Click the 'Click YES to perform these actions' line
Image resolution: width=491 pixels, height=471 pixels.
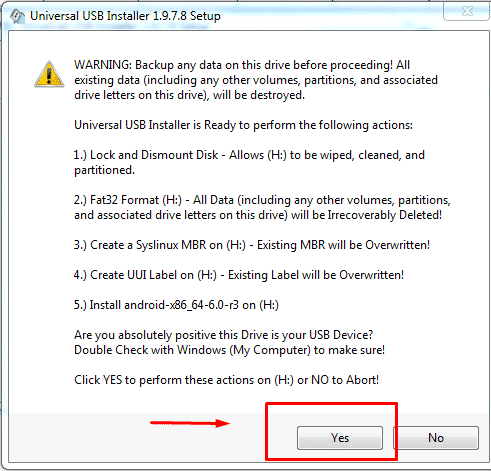click(226, 380)
